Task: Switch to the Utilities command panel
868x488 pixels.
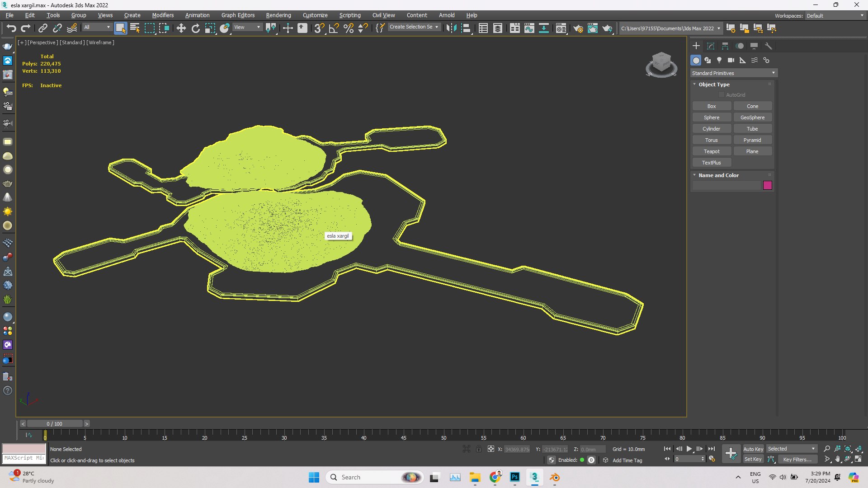Action: tap(769, 46)
